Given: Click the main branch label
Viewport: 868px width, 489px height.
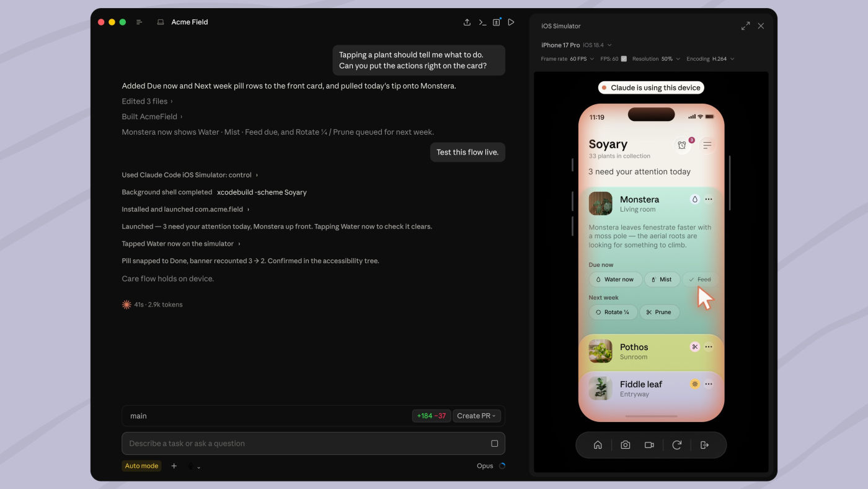Looking at the screenshot, I should [138, 416].
